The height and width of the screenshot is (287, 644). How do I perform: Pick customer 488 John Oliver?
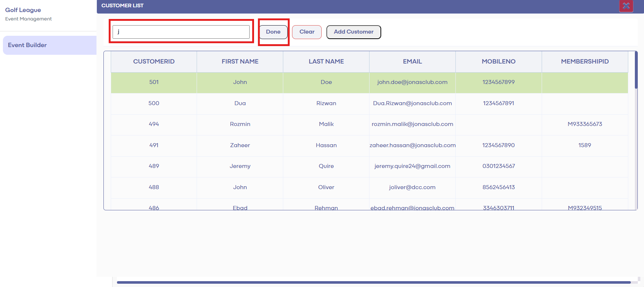coord(240,187)
